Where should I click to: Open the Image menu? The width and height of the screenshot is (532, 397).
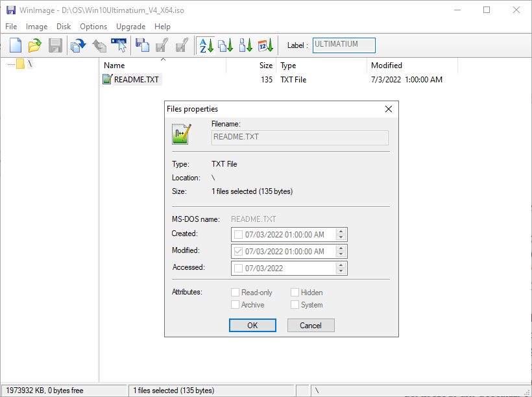[36, 27]
